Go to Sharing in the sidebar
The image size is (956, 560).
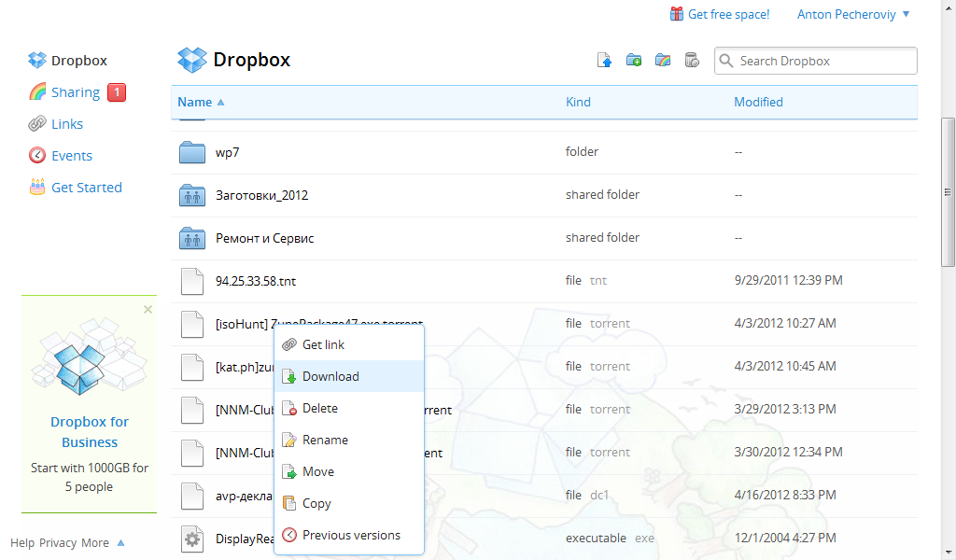[x=64, y=92]
